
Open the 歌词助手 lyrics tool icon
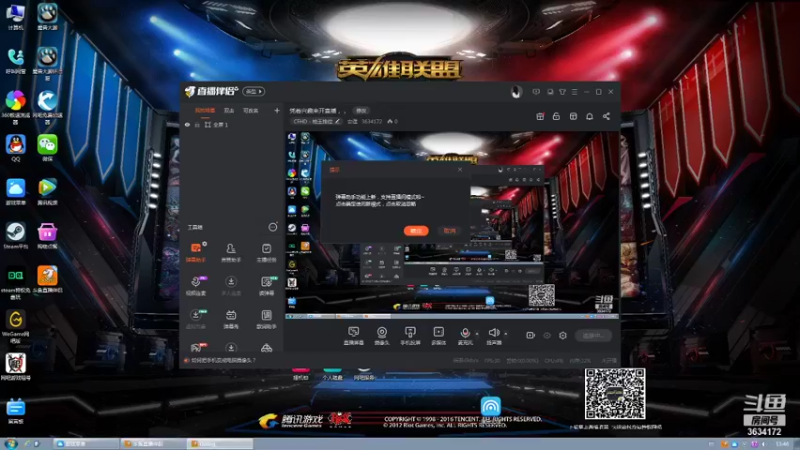(266, 319)
